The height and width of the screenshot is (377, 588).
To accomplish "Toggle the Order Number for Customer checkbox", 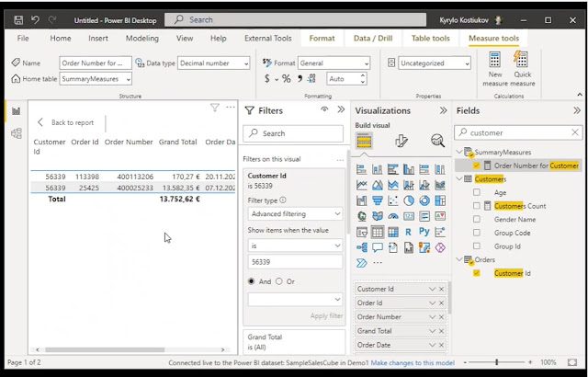I will (x=477, y=166).
